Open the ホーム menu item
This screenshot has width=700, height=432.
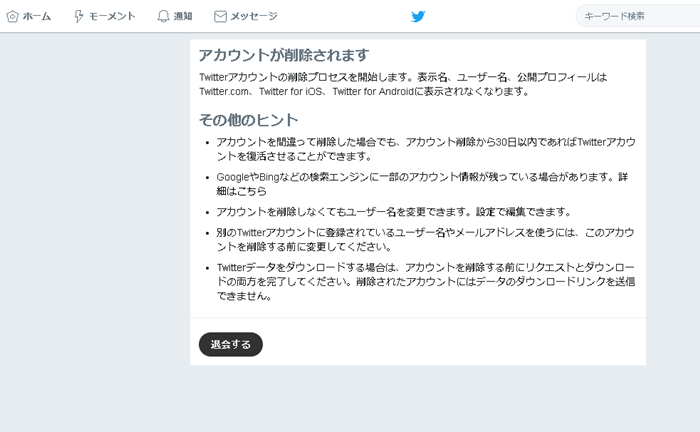(29, 17)
